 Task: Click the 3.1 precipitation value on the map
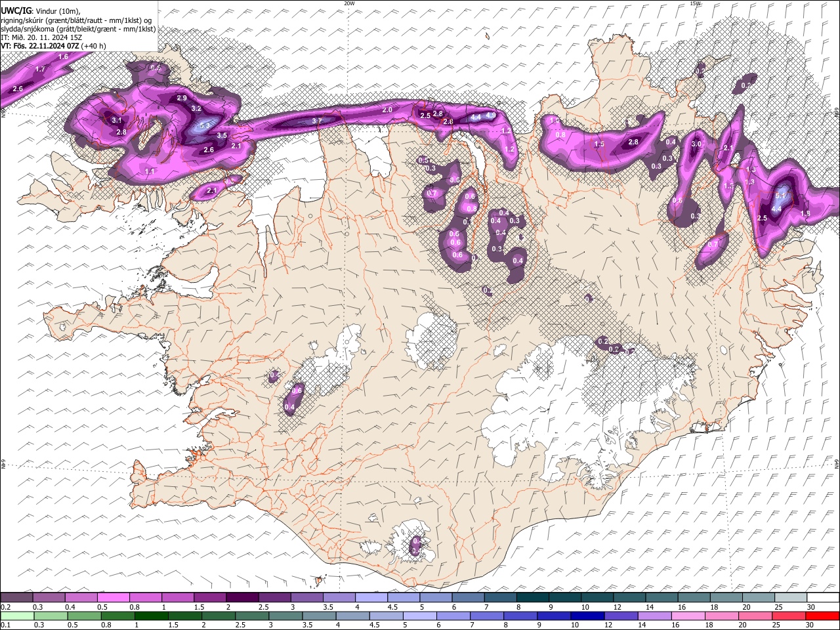tap(117, 121)
